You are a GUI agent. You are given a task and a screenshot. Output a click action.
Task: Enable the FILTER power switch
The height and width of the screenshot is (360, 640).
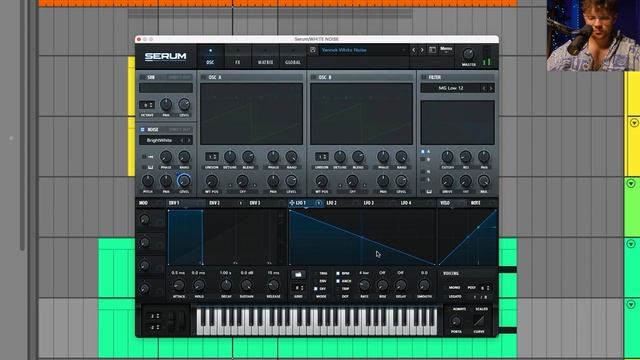click(424, 77)
